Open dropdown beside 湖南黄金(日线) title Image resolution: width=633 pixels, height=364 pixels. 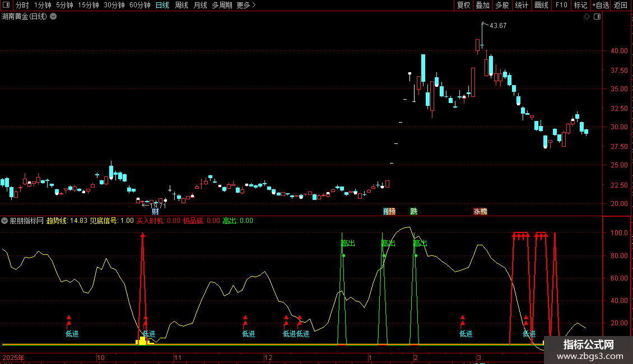pos(53,17)
